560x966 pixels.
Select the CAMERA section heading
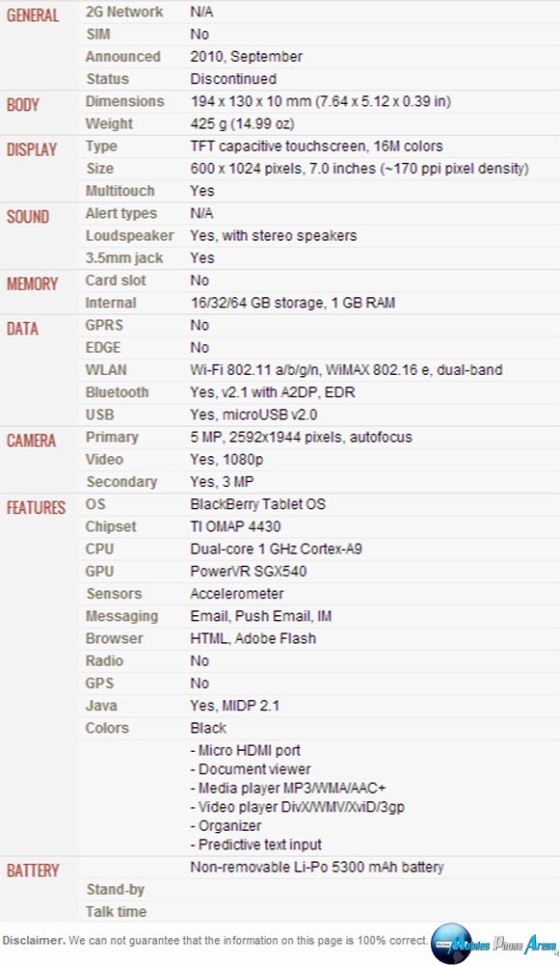pos(32,441)
